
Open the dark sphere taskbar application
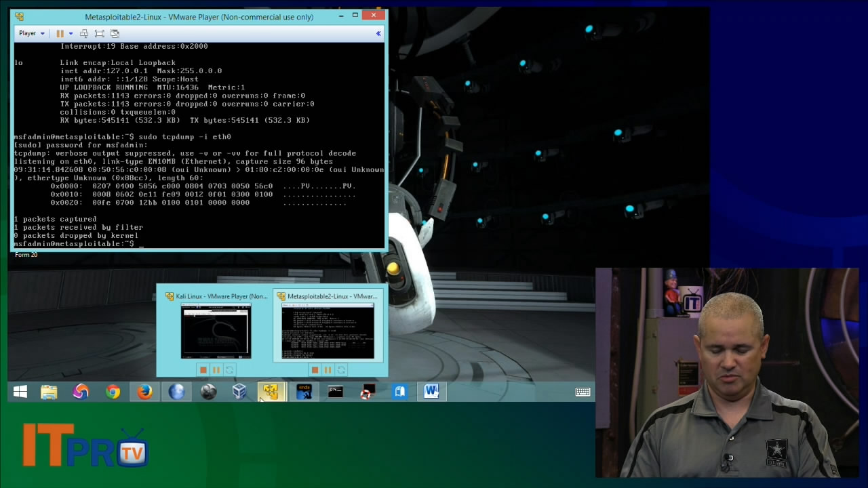208,392
